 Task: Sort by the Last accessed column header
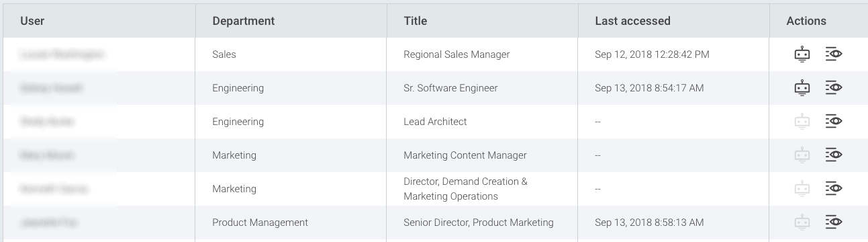[632, 21]
